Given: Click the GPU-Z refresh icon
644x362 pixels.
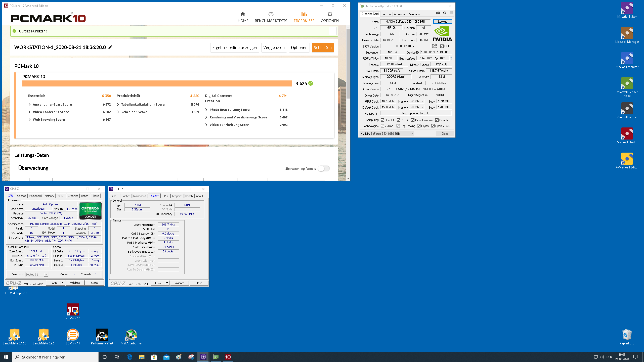Looking at the screenshot, I should tap(445, 13).
